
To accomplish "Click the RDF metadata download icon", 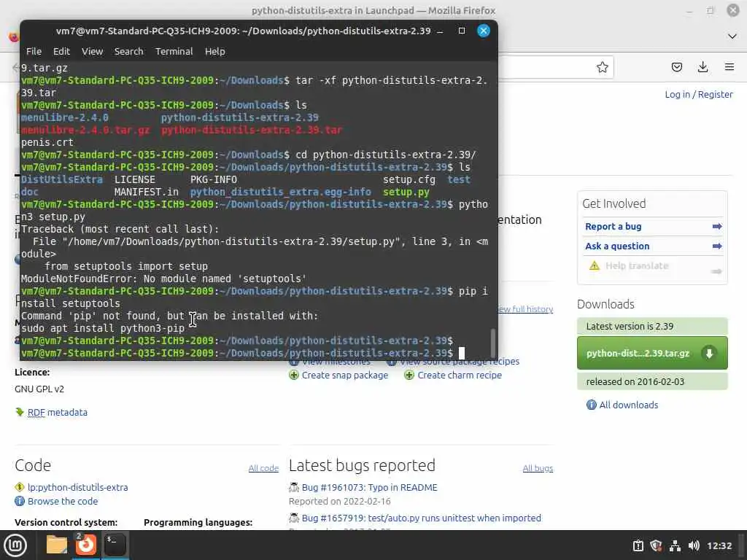I will click(x=20, y=413).
